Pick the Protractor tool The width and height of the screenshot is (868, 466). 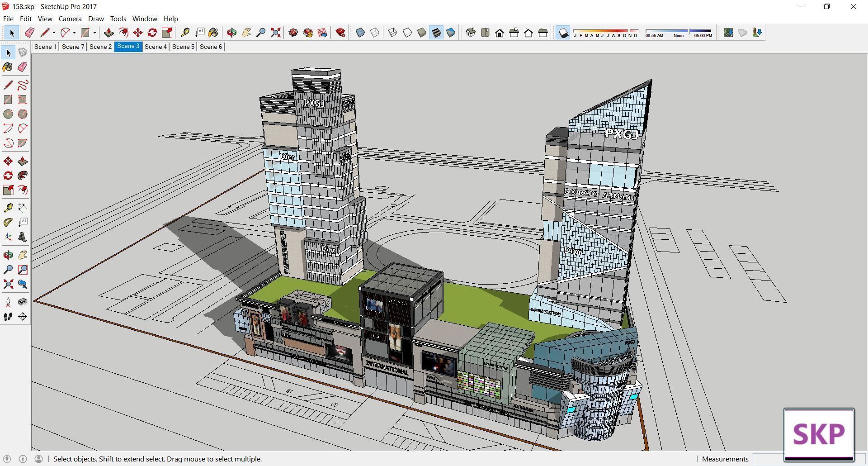pos(8,222)
